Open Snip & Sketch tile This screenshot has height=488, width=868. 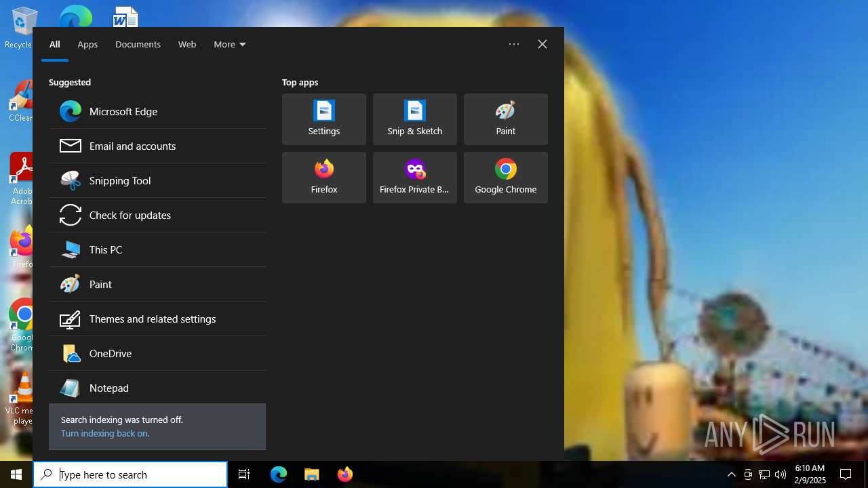point(415,119)
